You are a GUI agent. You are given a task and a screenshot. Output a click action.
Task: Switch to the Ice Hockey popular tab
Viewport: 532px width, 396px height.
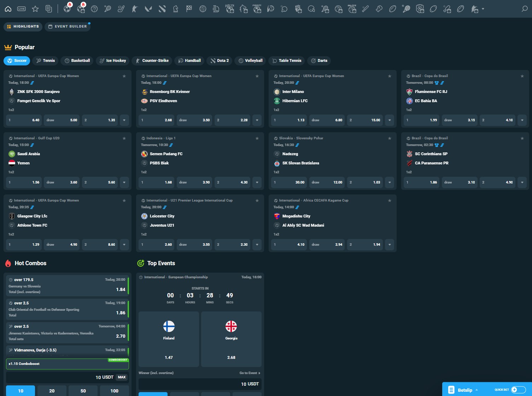tap(112, 60)
